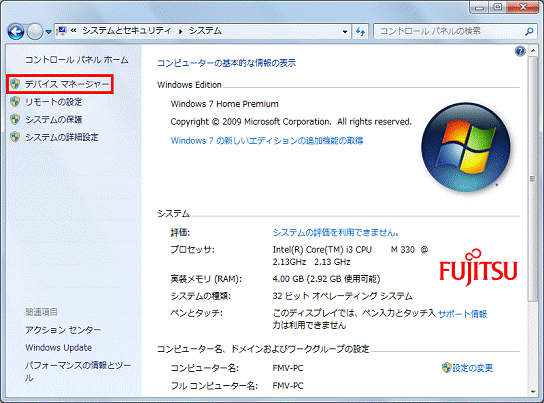544x403 pixels.
Task: Click the vertical scrollbar up arrow
Action: pyautogui.click(x=533, y=51)
